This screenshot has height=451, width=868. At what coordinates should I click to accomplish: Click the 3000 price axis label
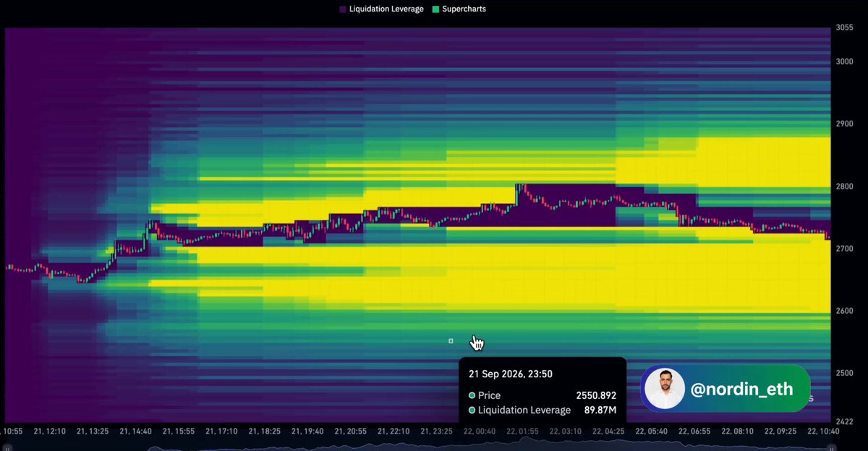point(844,62)
